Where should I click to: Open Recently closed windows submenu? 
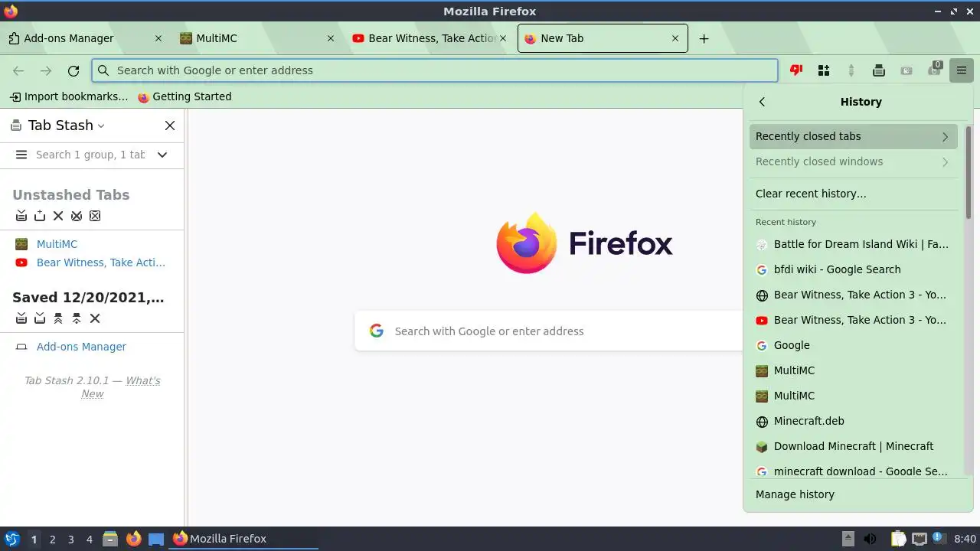pos(853,161)
